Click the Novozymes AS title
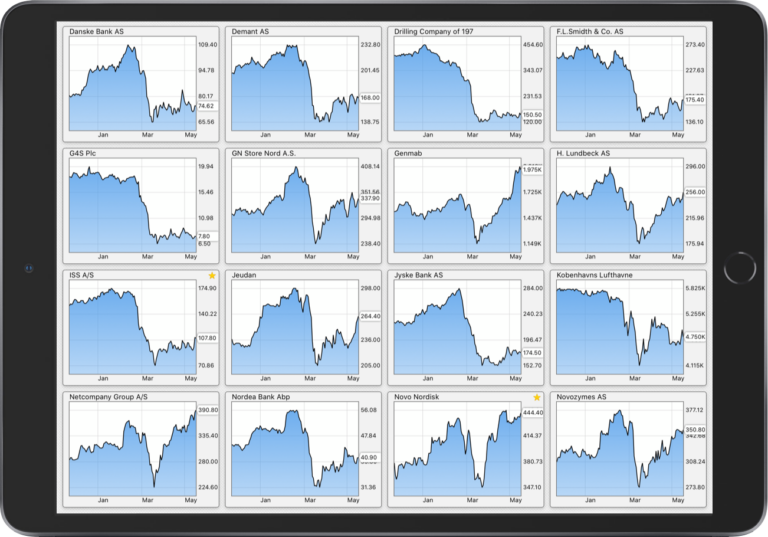Image resolution: width=768 pixels, height=537 pixels. 581,397
